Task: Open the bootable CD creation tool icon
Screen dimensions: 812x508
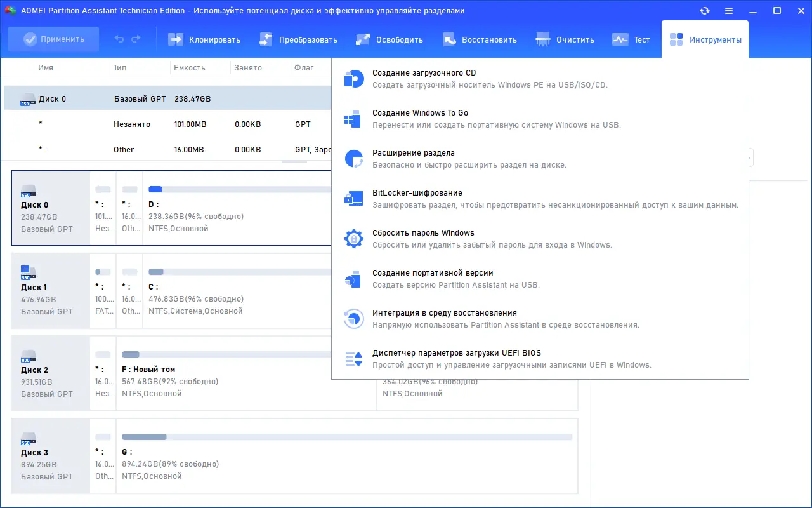Action: [x=353, y=79]
